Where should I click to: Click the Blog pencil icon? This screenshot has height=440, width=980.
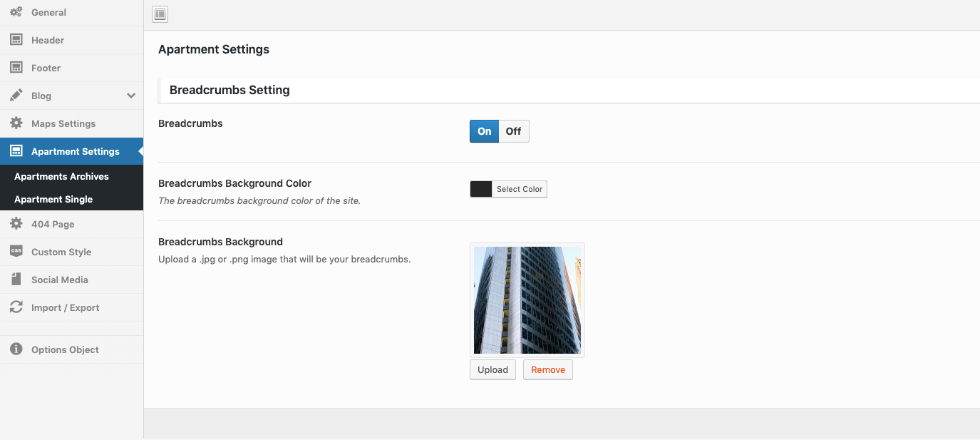[x=16, y=96]
